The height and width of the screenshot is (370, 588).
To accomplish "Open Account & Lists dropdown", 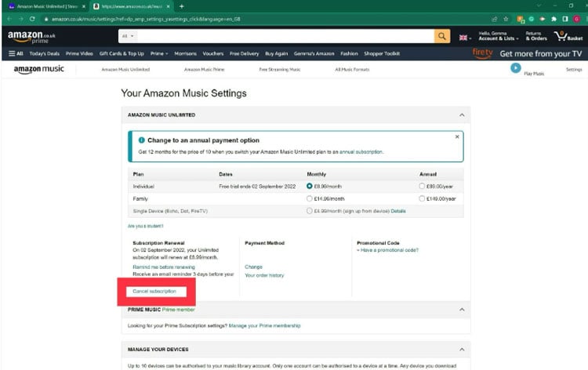I will [499, 36].
